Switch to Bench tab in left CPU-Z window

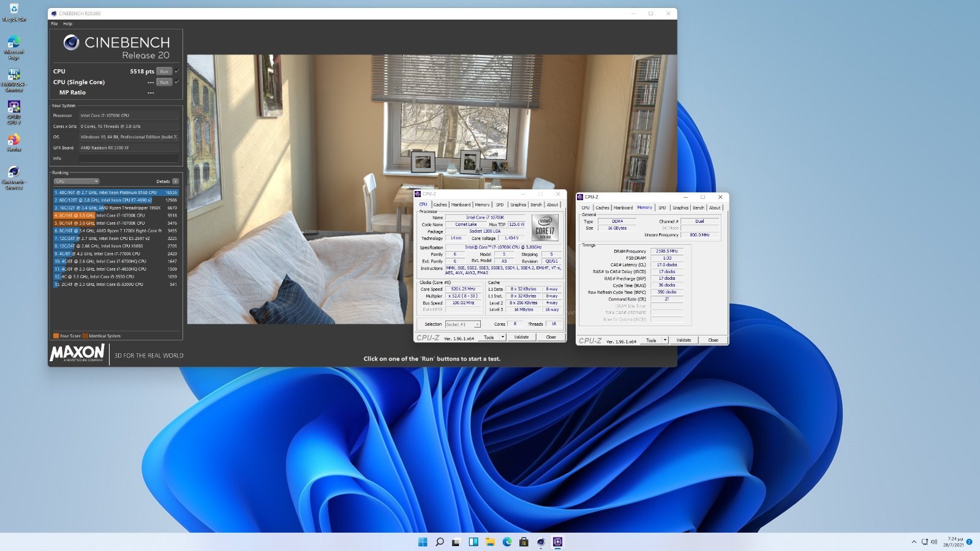(536, 204)
